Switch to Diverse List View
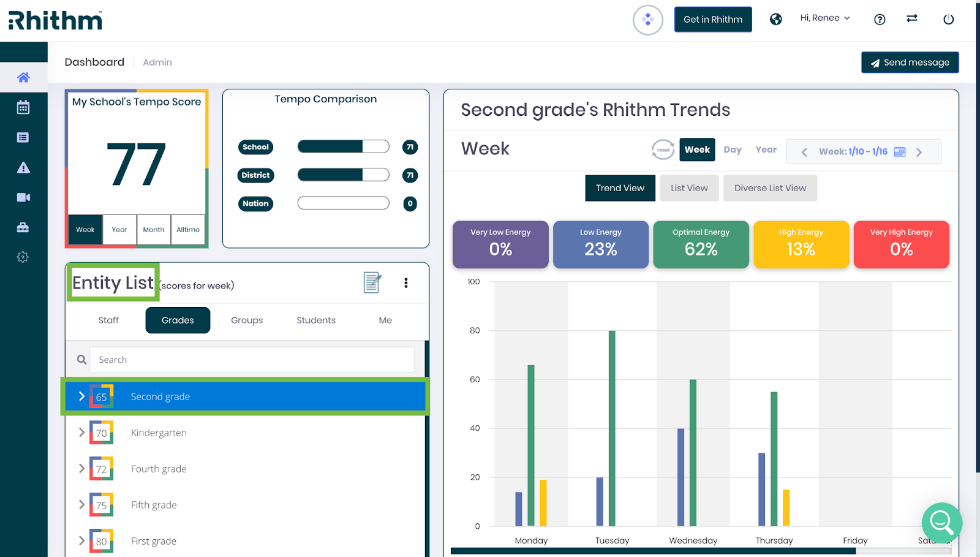This screenshot has width=980, height=557. tap(770, 188)
